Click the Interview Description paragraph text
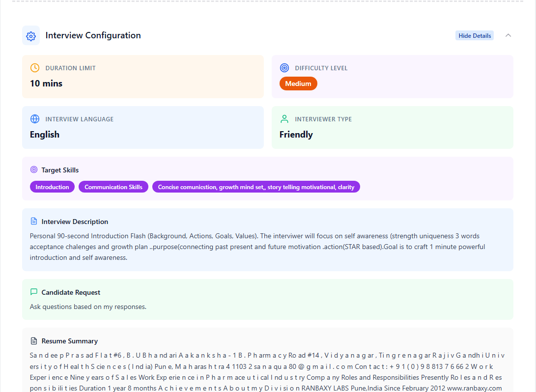536x392 pixels. pyautogui.click(x=257, y=247)
